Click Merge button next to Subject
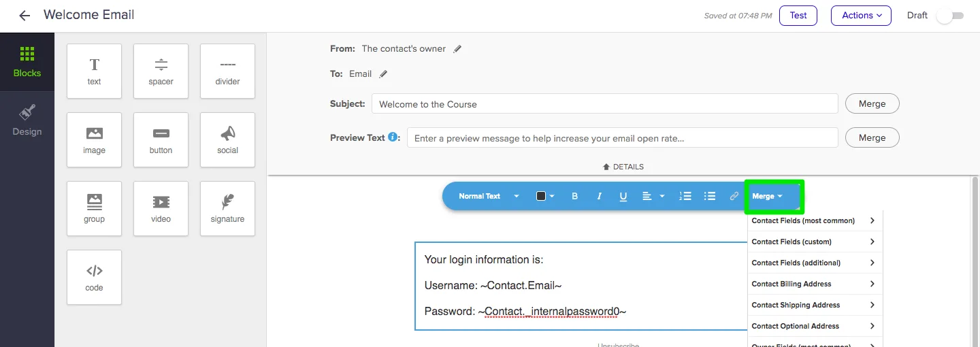 click(872, 104)
